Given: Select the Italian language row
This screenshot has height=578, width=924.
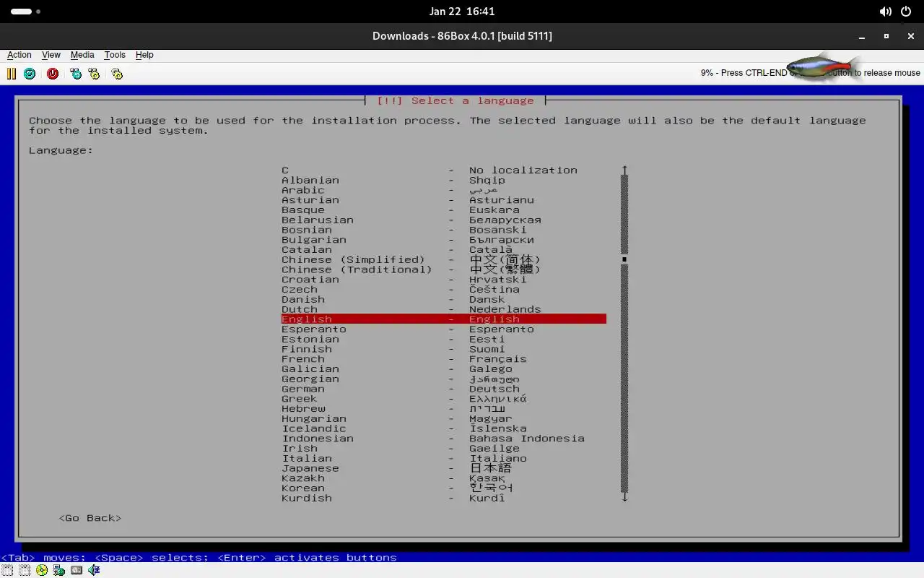Looking at the screenshot, I should (x=444, y=458).
